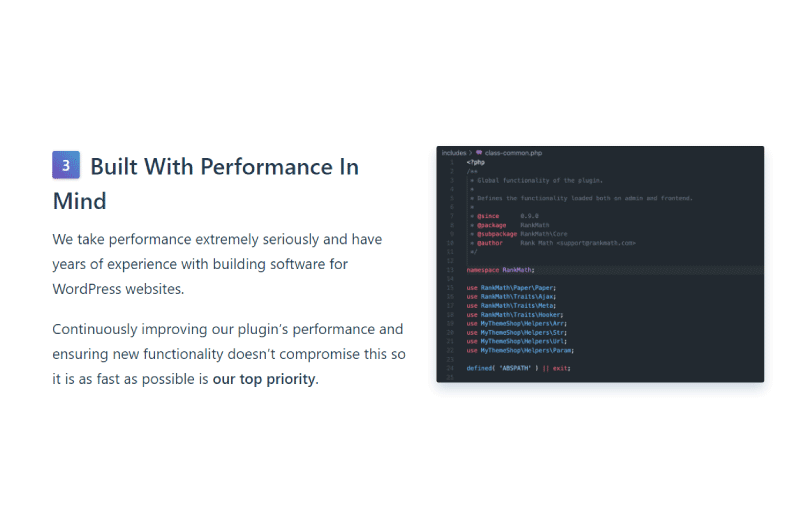This screenshot has width=800, height=530.
Task: Click the @since annotation in code
Action: coord(488,216)
